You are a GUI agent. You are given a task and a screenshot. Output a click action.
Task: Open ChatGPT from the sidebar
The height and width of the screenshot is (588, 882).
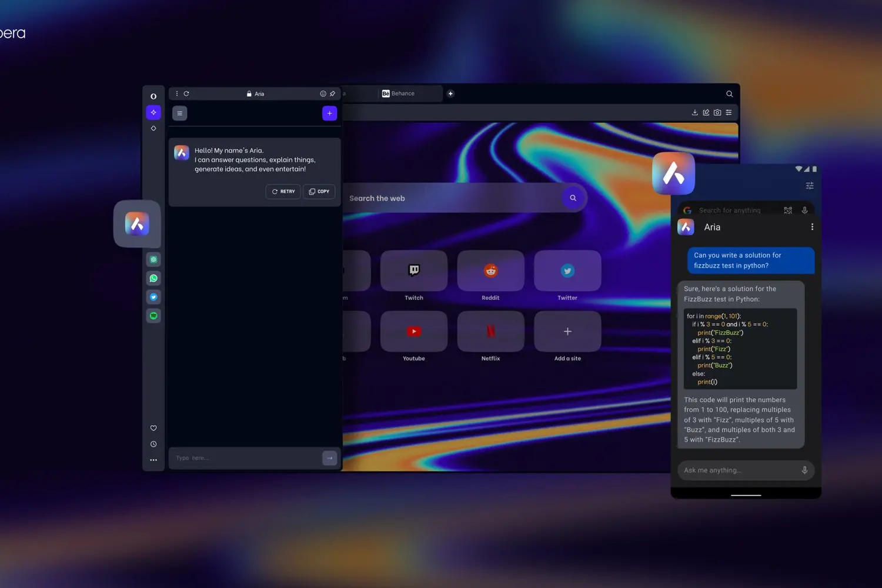(x=153, y=259)
